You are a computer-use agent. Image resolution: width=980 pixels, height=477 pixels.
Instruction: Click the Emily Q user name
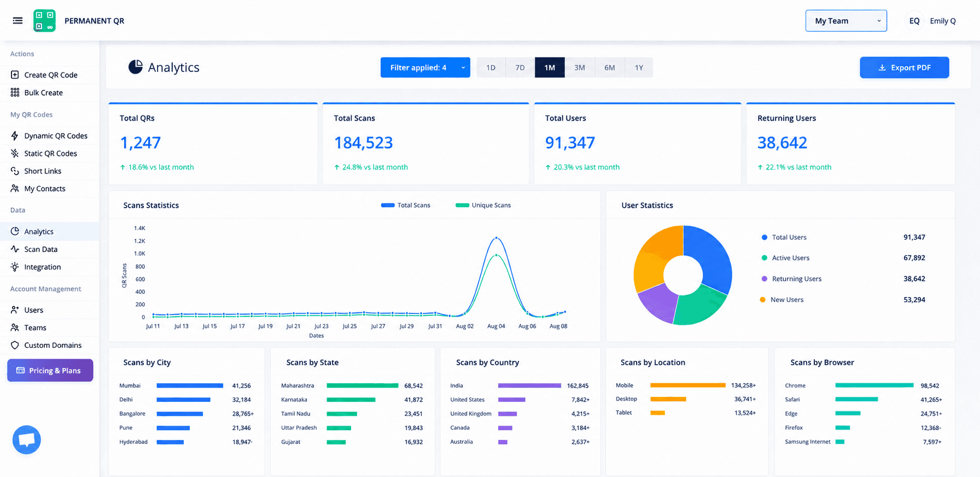point(942,21)
